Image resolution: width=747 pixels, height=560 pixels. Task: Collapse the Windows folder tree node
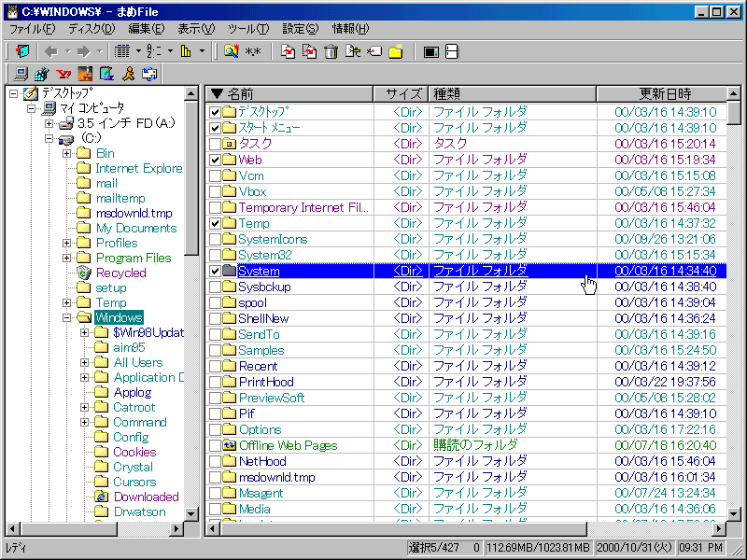66,317
